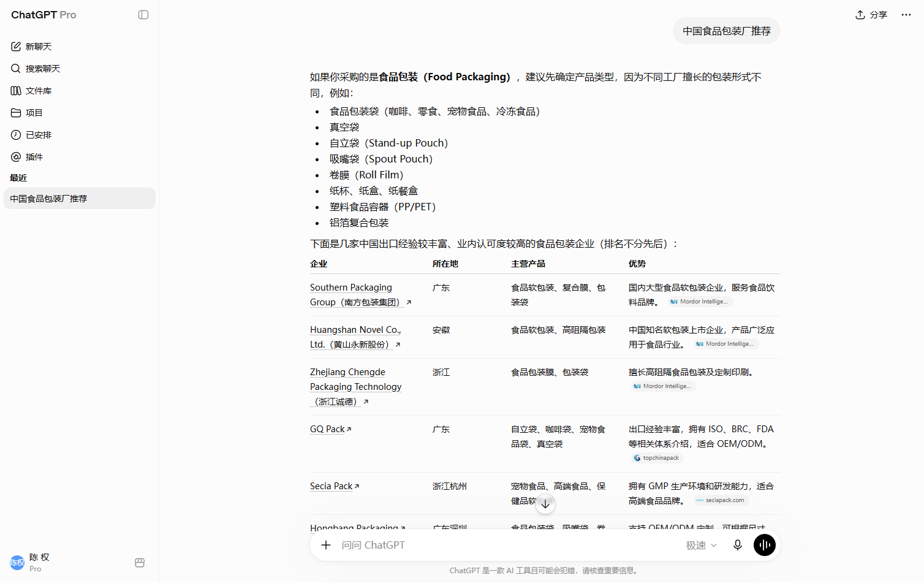The height and width of the screenshot is (583, 924).
Task: Click the 浙江杭州 location cell
Action: point(450,486)
